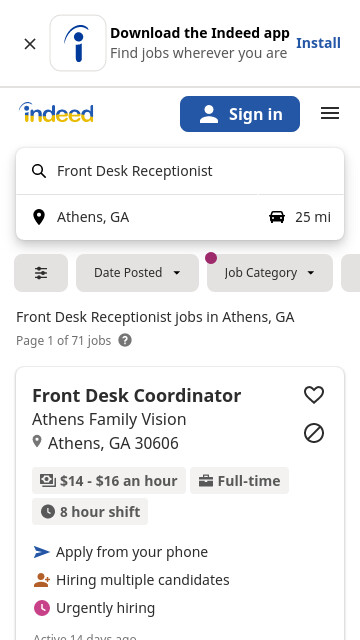360x640 pixels.
Task: Go to Indeed home via logo
Action: [x=56, y=113]
